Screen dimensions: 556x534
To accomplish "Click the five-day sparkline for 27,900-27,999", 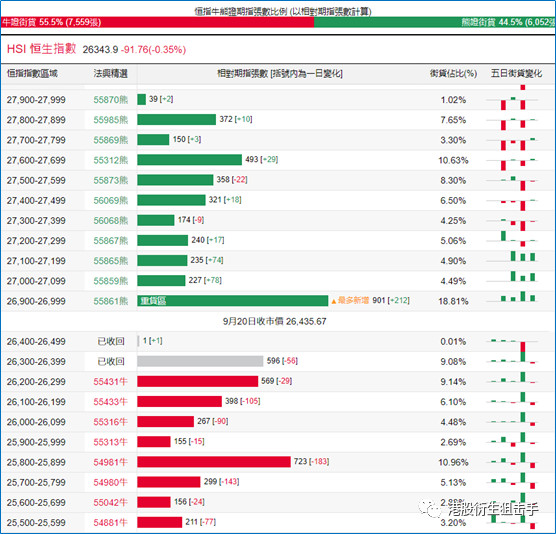I will click(512, 100).
